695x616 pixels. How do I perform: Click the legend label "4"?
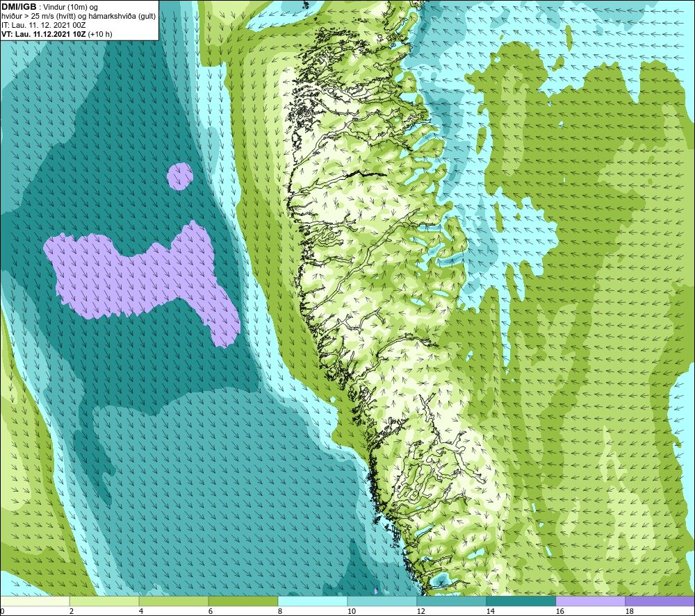tap(141, 611)
